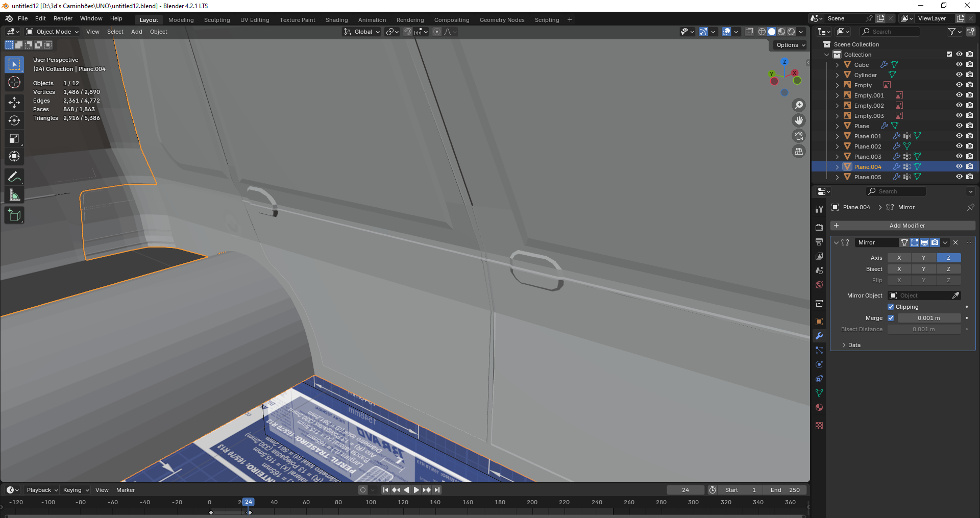The width and height of the screenshot is (980, 518).
Task: Activate the Scale tool
Action: pos(14,139)
